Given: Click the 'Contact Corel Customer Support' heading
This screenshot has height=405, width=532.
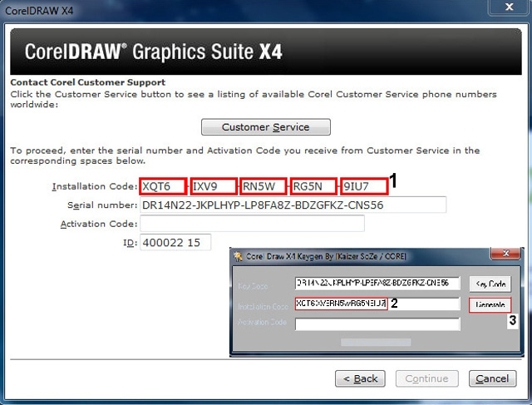Looking at the screenshot, I should click(x=88, y=82).
